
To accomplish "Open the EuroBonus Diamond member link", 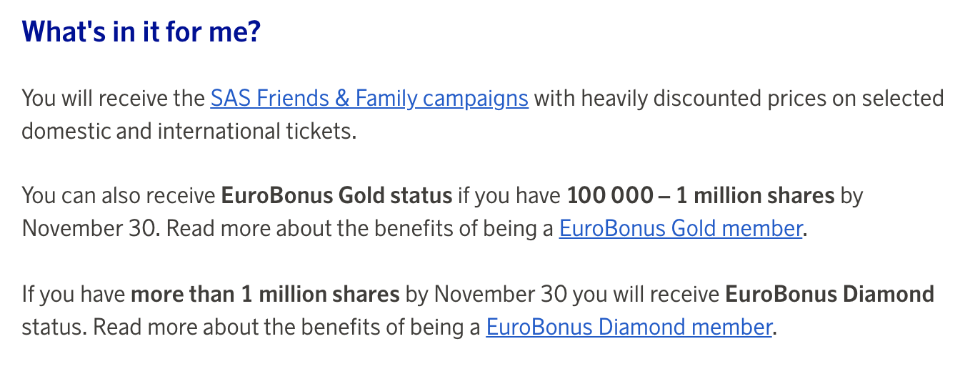I will point(629,328).
